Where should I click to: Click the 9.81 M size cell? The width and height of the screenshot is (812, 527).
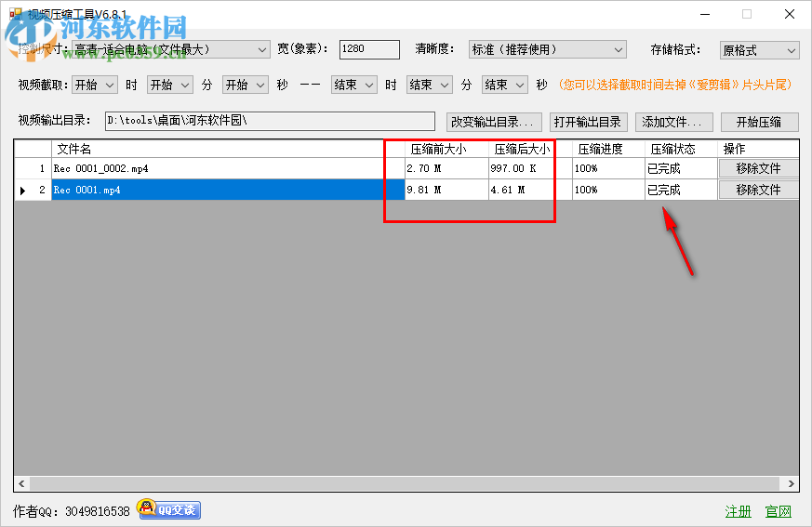click(x=446, y=190)
